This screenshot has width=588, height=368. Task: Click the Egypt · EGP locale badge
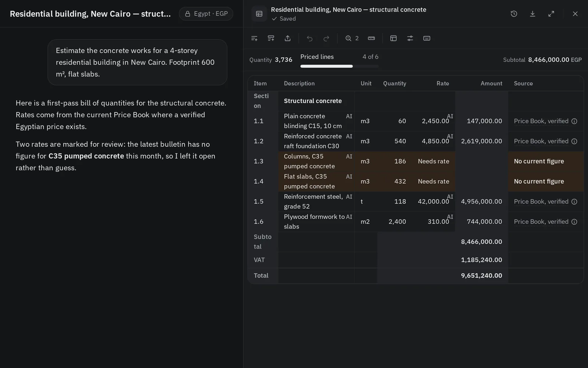206,14
